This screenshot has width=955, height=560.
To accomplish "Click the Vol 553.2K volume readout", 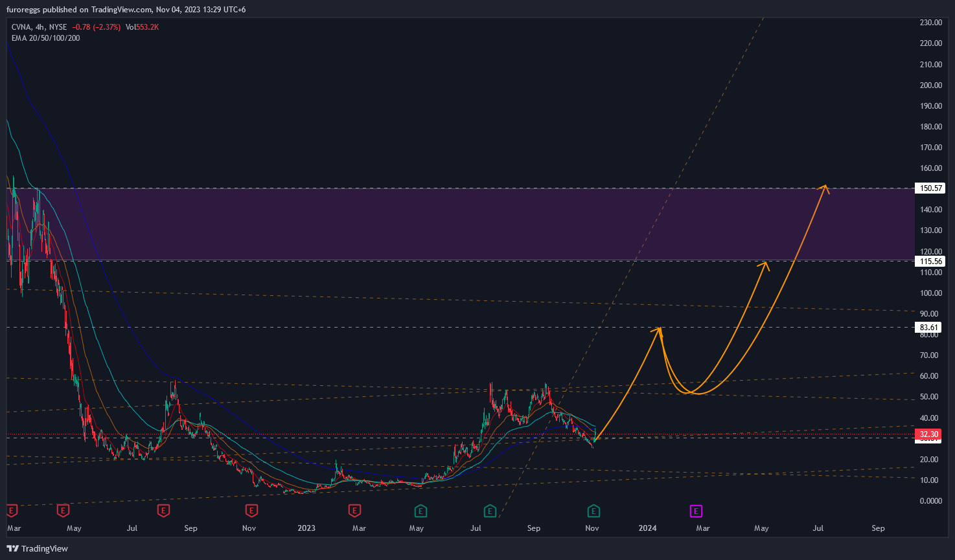I will pos(142,27).
